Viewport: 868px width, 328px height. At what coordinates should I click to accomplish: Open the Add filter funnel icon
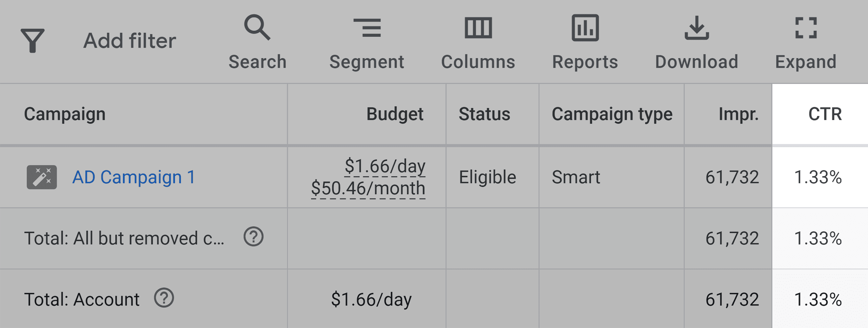pyautogui.click(x=33, y=40)
